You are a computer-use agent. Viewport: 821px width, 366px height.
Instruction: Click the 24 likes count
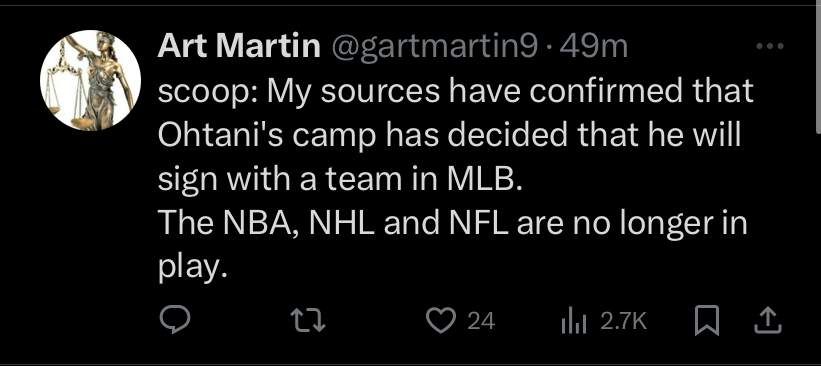coord(481,321)
